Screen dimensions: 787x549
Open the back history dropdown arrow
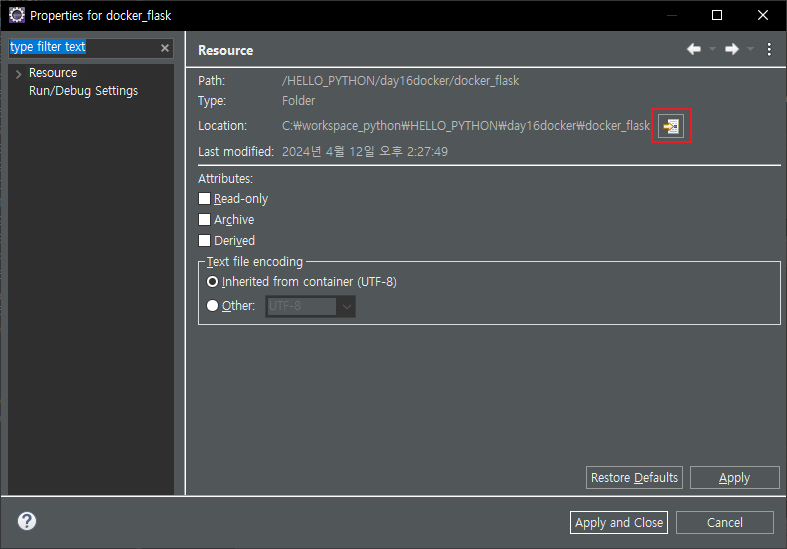coord(712,49)
